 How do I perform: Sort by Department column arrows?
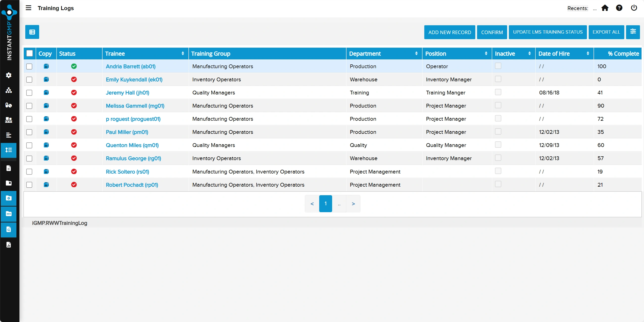[416, 54]
